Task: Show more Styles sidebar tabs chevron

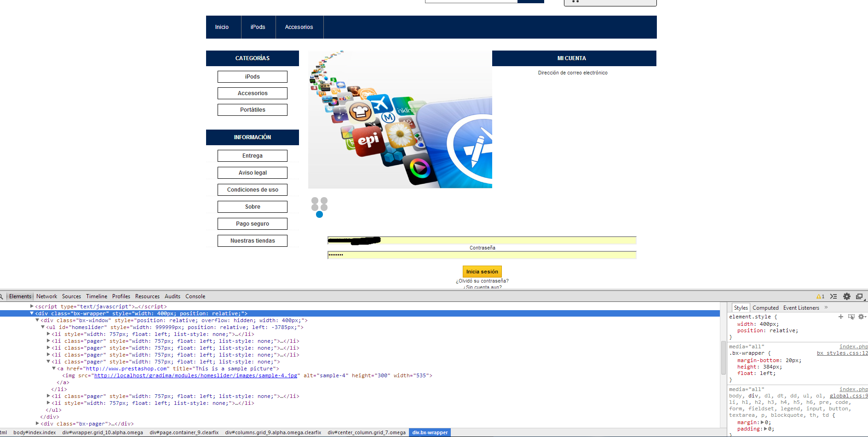Action: tap(826, 307)
